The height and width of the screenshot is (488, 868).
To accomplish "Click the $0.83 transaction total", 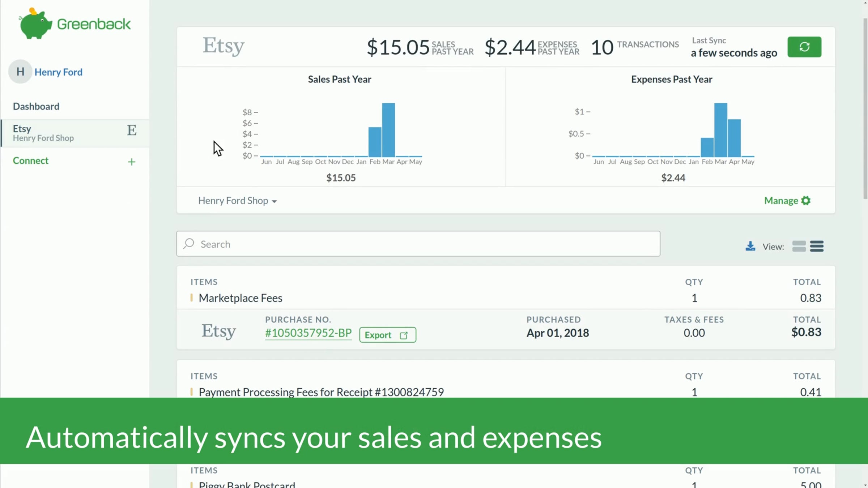I will coord(806,332).
